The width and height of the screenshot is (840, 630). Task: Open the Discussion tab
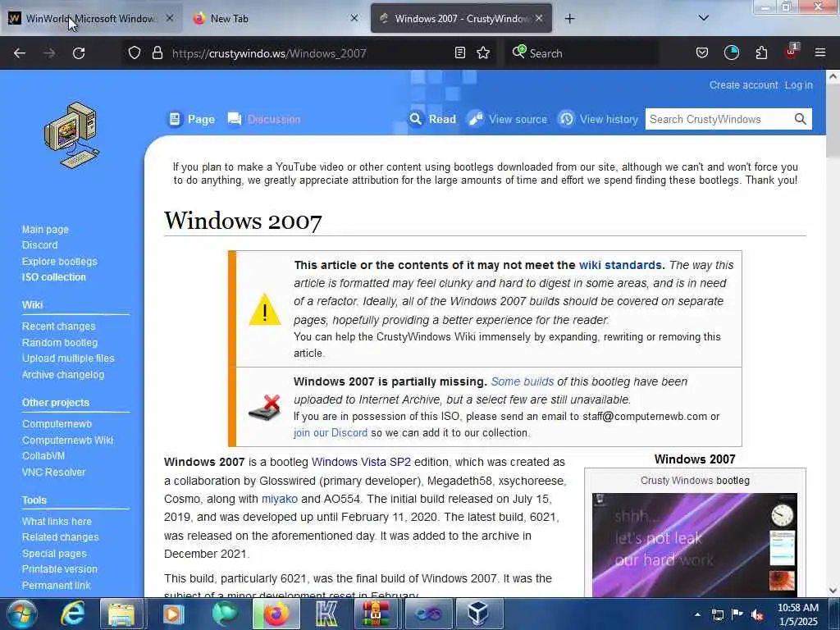[264, 119]
